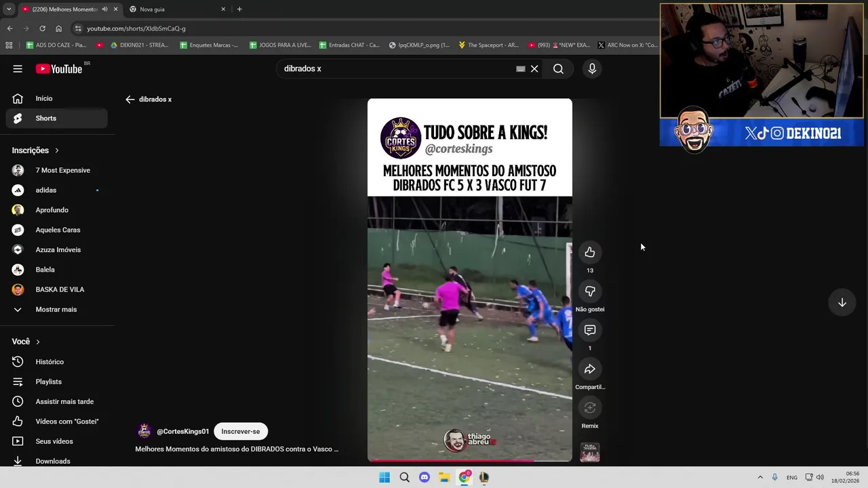Go to Início in the sidebar

(57, 98)
